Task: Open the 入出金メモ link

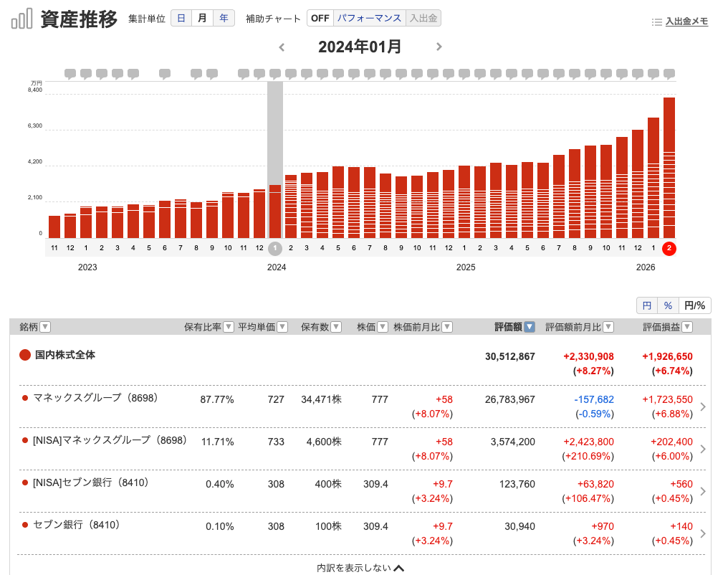Action: click(686, 22)
